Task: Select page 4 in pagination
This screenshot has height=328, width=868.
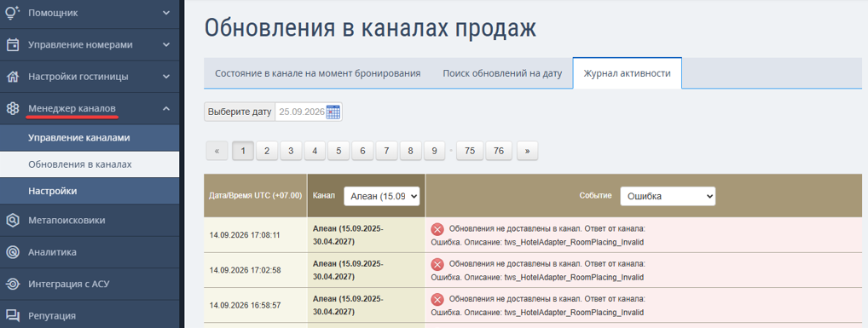Action: coord(315,151)
